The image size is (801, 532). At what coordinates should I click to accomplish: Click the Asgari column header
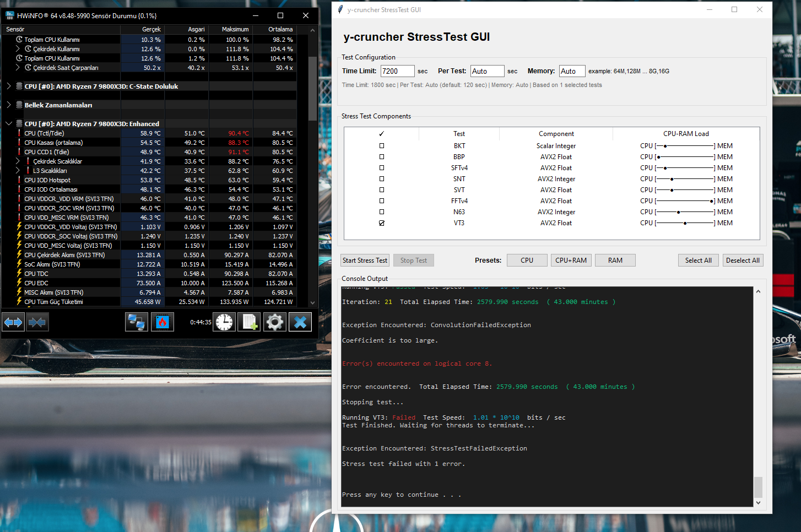click(x=187, y=29)
